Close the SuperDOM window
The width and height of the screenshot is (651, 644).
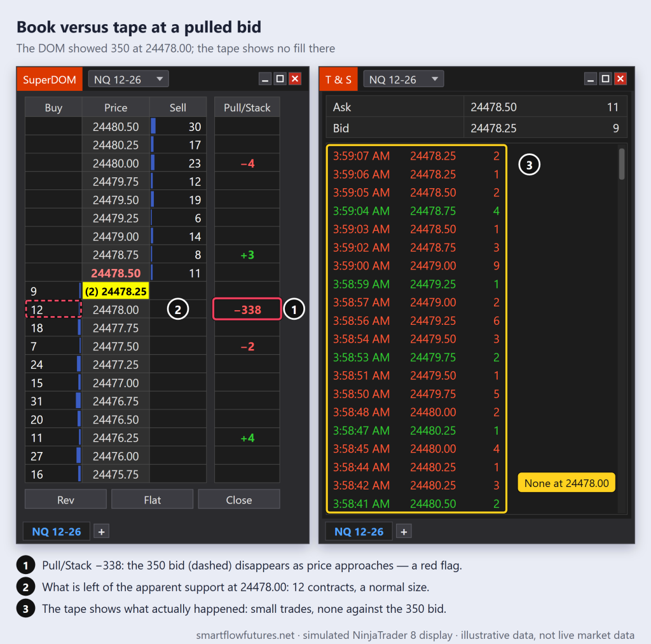pos(295,79)
